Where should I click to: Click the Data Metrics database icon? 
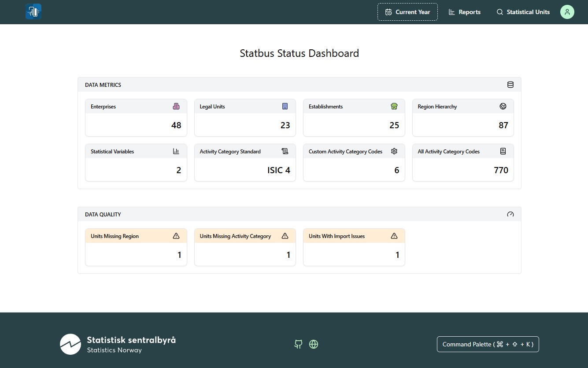pos(510,85)
